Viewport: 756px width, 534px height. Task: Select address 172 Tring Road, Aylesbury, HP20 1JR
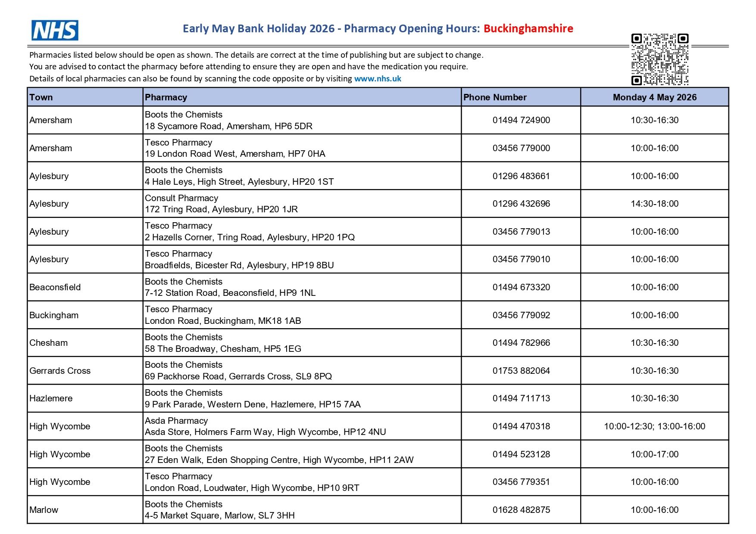(221, 209)
